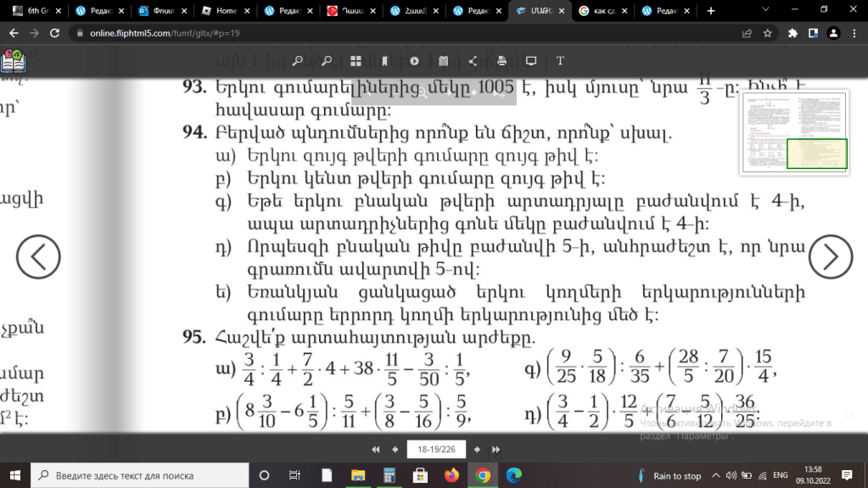Click the zoom in magnifier icon
Screen dimensions: 868x488
click(297, 61)
